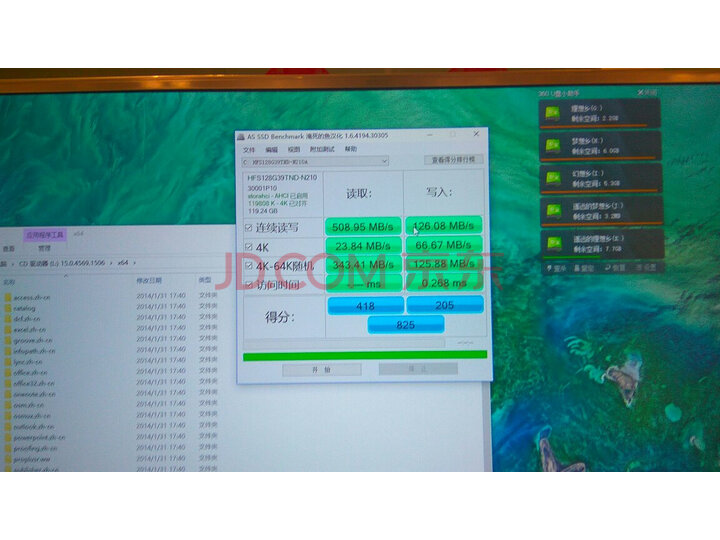Select lync.zh-cn folder icon in Explorer
720x540 pixels.
tap(7, 362)
